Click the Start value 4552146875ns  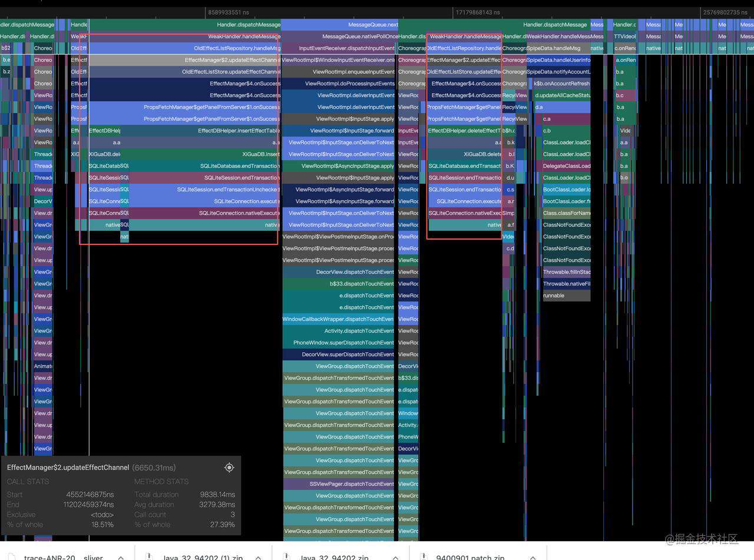(90, 495)
